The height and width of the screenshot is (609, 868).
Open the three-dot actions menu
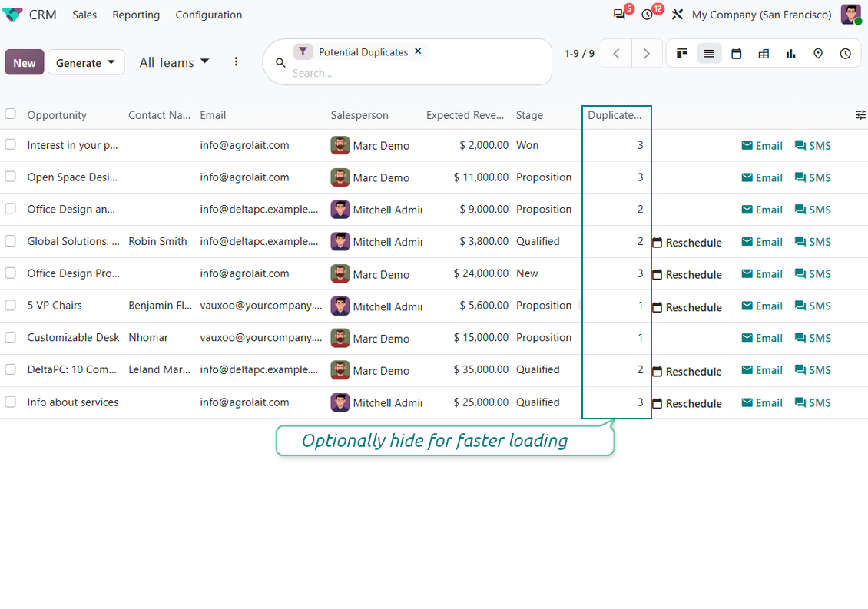tap(236, 61)
